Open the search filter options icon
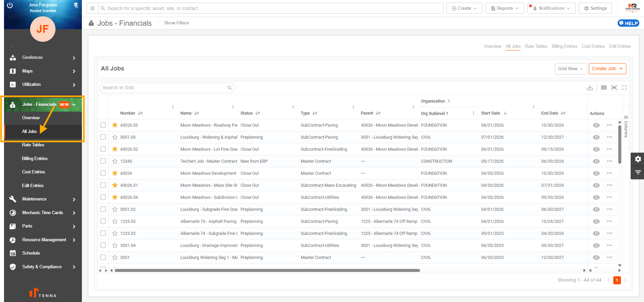Viewport: 644px width, 302px height. pyautogui.click(x=93, y=8)
